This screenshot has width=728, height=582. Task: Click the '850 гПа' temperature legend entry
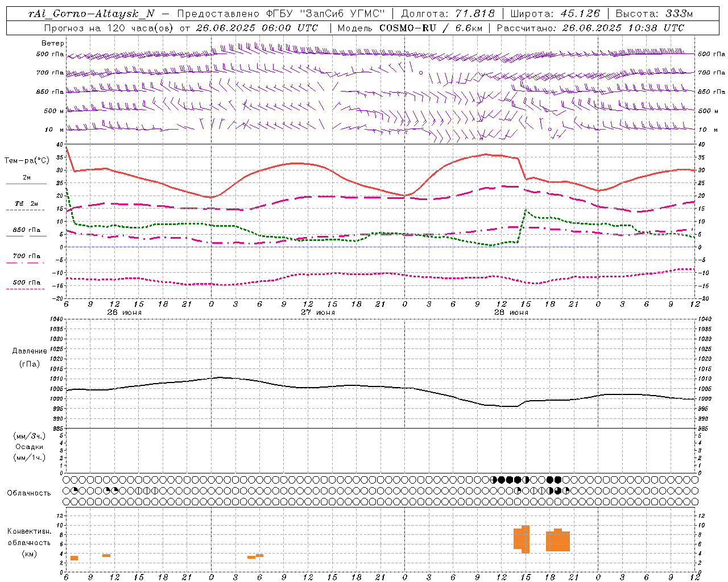[x=27, y=230]
